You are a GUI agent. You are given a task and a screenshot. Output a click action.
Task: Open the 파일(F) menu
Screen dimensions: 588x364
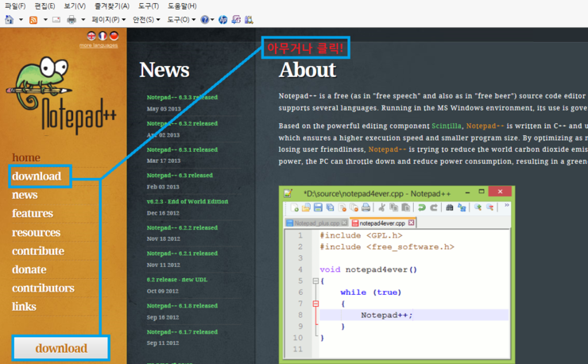15,6
